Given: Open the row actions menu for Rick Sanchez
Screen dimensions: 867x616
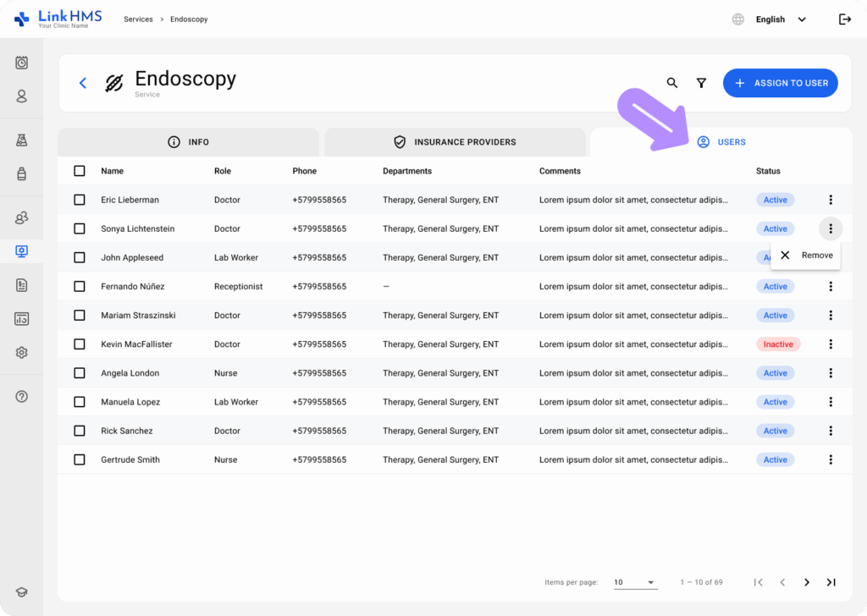Looking at the screenshot, I should [831, 430].
